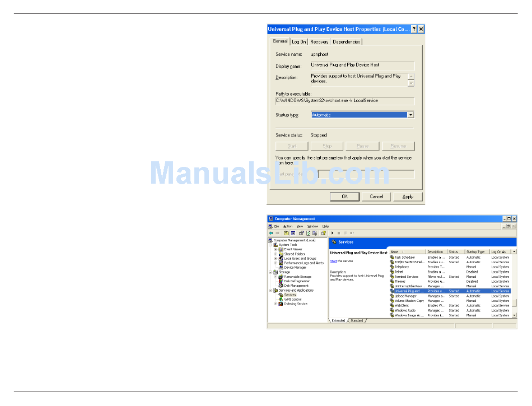Click the Stop Service square icon in toolbar
The height and width of the screenshot is (406, 532).
(339, 233)
